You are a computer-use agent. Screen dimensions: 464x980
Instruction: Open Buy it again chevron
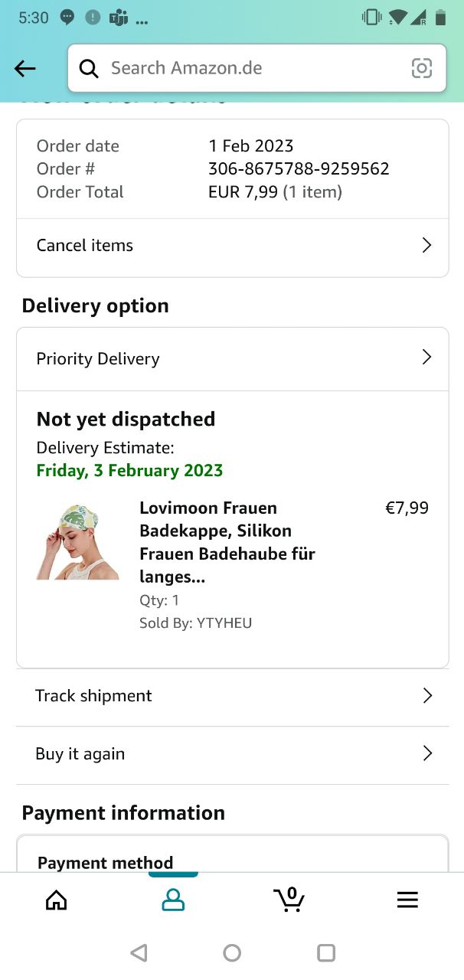427,753
